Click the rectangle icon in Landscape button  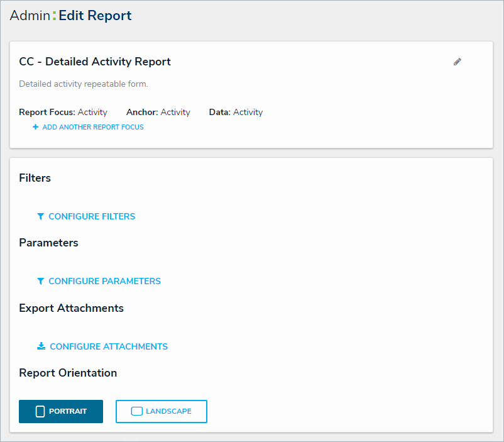click(136, 412)
